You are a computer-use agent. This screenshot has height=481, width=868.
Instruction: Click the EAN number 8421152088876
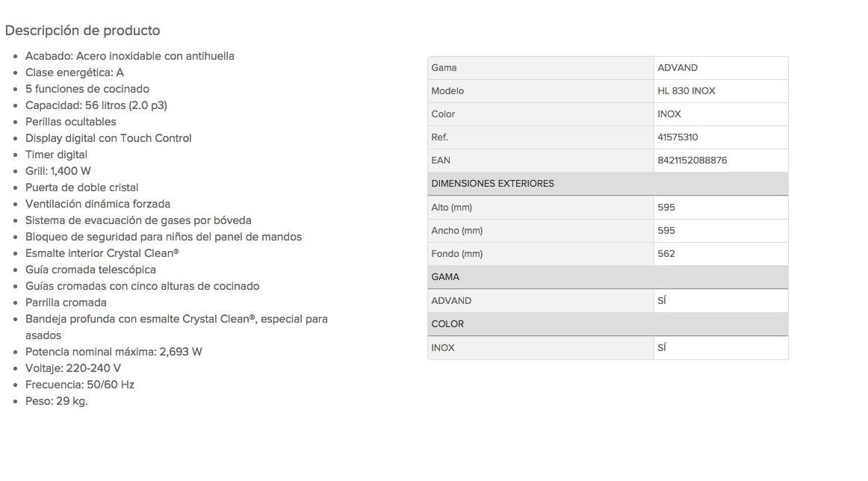tap(692, 161)
